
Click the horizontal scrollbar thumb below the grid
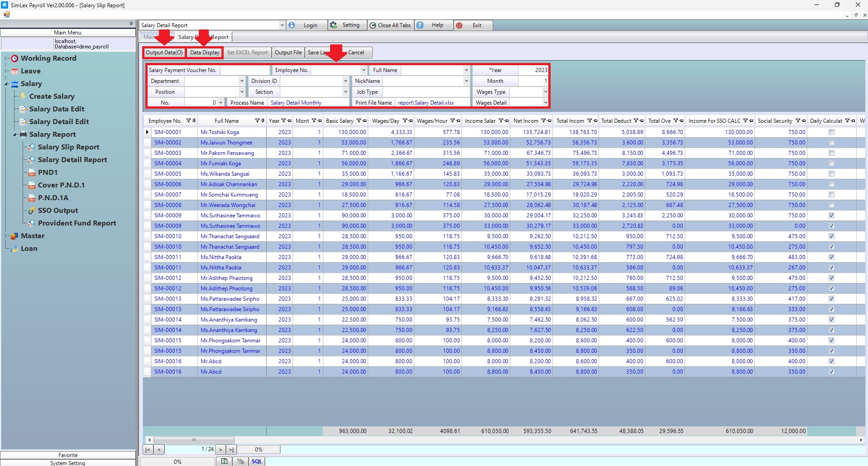[x=194, y=440]
